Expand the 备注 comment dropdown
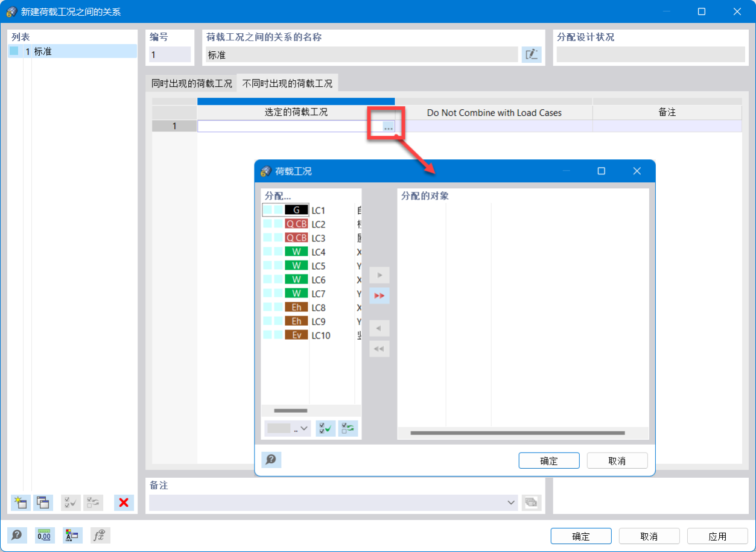The width and height of the screenshot is (756, 552). coord(512,502)
